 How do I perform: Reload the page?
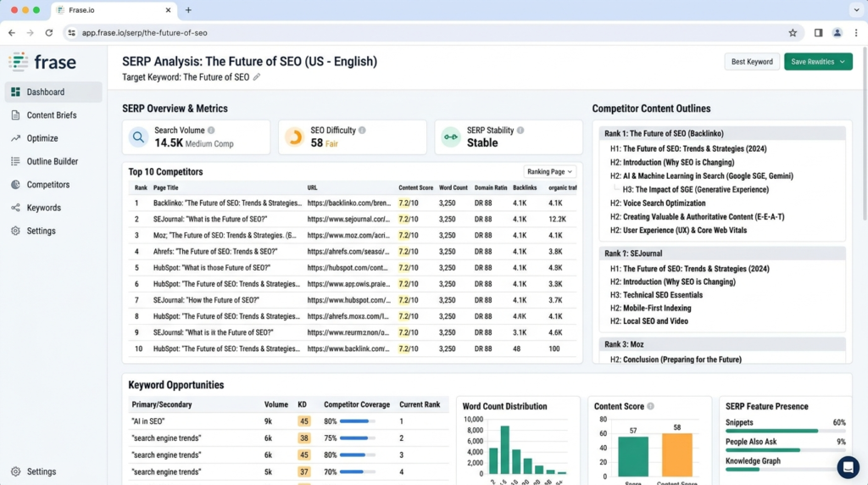point(48,33)
